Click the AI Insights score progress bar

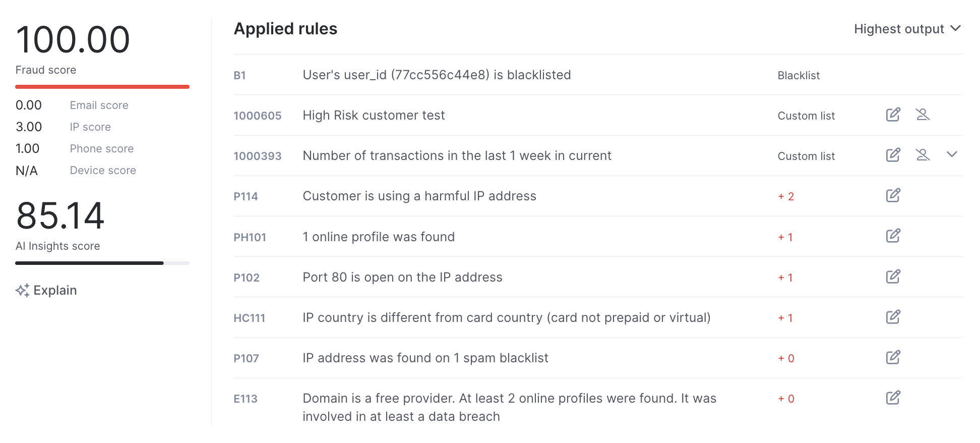[x=102, y=263]
